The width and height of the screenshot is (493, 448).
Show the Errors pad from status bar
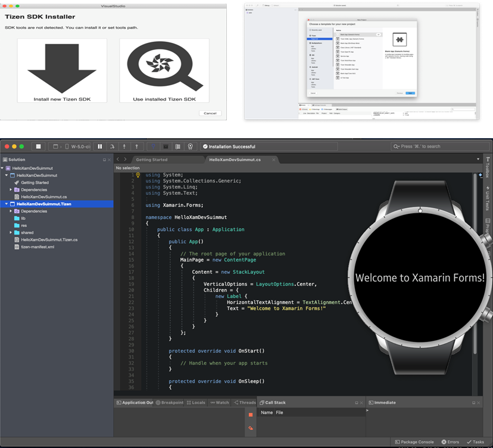(451, 442)
